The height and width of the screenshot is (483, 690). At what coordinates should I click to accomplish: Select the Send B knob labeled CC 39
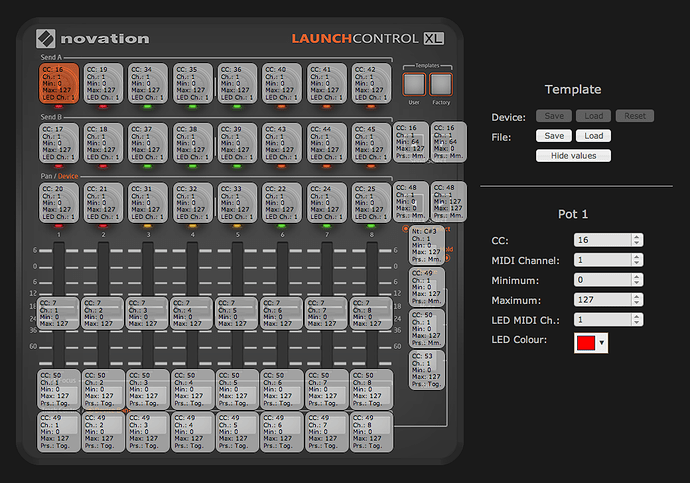[237, 143]
